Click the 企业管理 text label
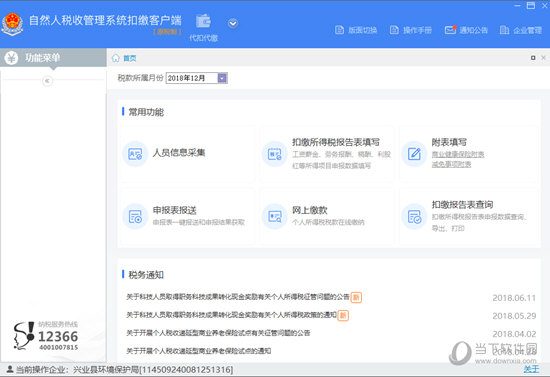Viewport: 550px width, 377px height. (528, 30)
